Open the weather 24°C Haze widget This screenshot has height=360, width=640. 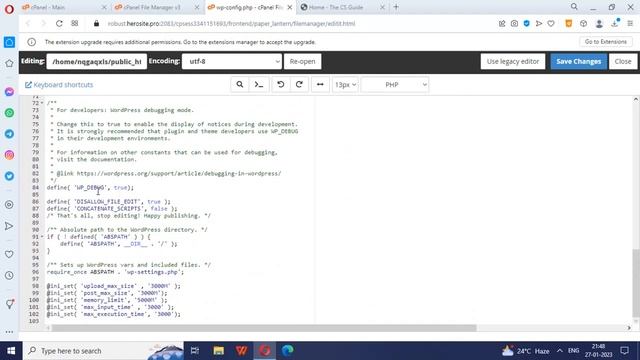click(x=526, y=351)
